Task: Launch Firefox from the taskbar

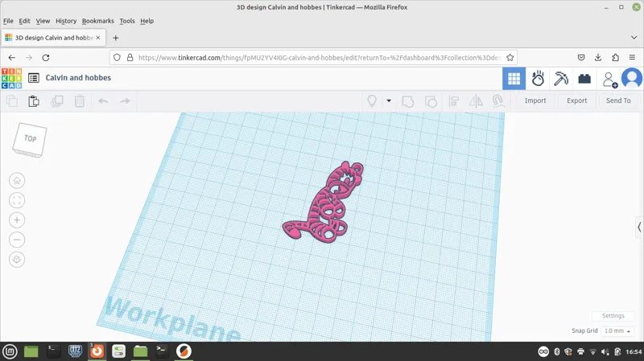Action: point(97,351)
